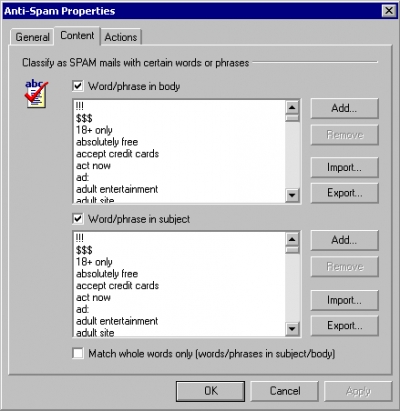
Task: Click the body list scrollbar thumb
Action: click(292, 118)
